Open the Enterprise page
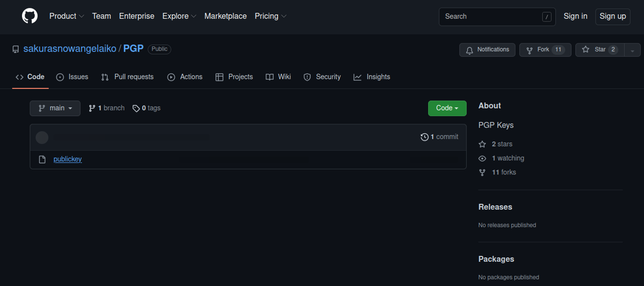 (137, 16)
